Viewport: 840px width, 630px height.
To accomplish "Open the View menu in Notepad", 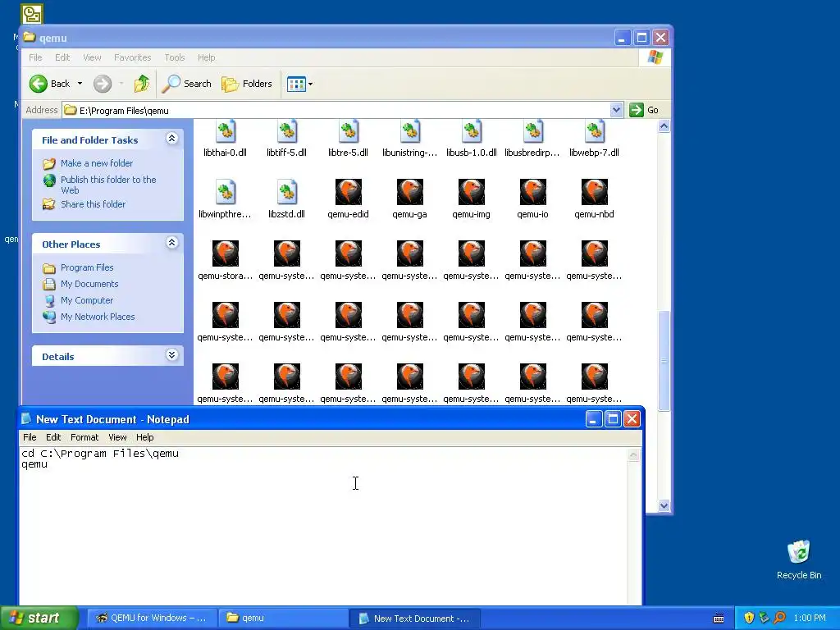I will click(117, 437).
